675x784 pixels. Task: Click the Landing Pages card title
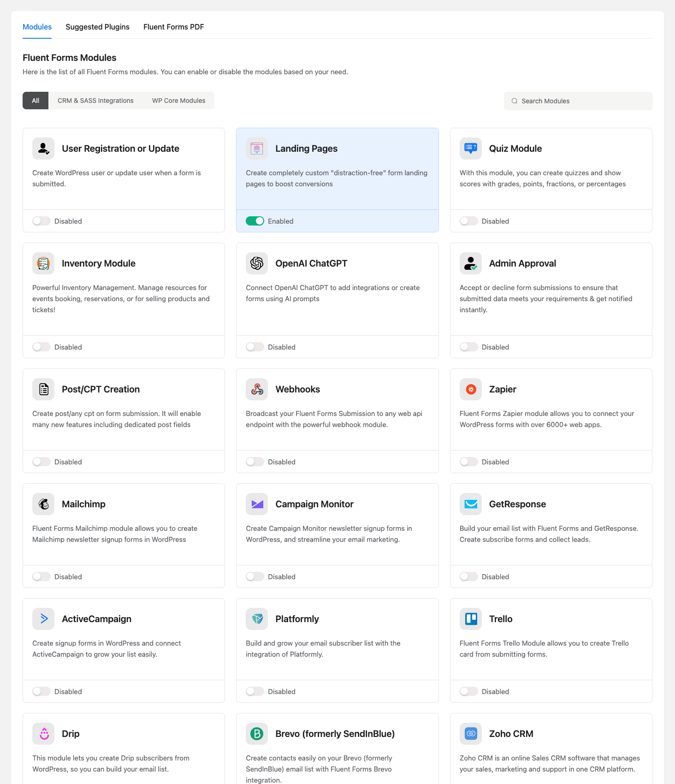(x=307, y=148)
